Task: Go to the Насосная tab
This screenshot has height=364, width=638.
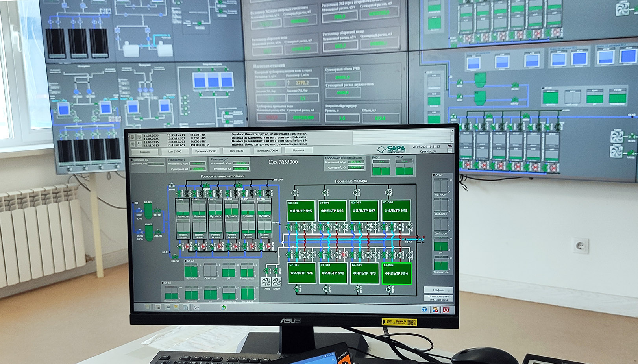Action: (298, 150)
